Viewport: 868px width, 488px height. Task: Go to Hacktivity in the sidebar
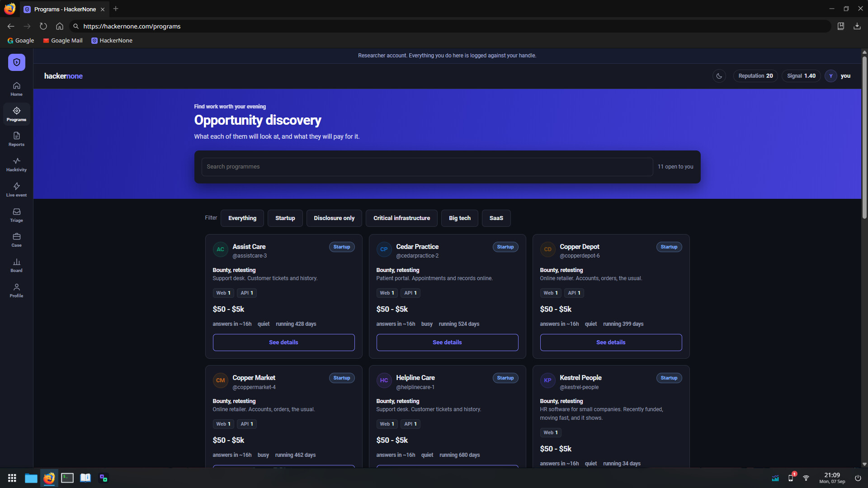point(16,164)
